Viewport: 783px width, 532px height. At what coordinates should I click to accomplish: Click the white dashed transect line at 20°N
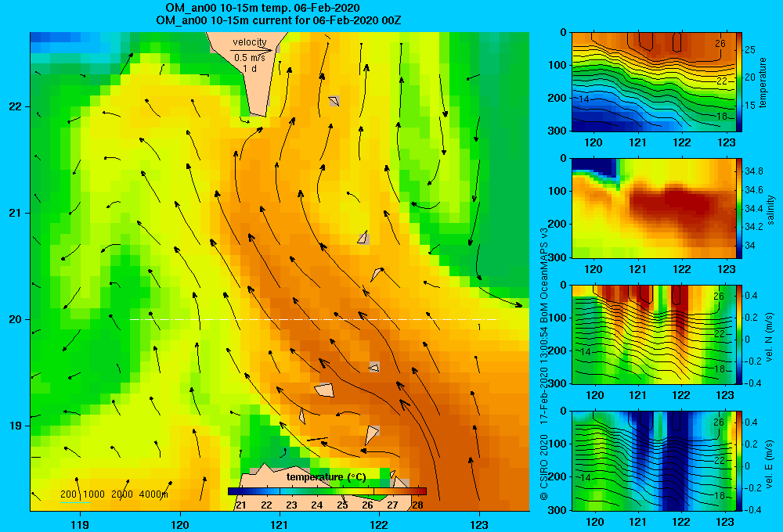click(x=314, y=319)
